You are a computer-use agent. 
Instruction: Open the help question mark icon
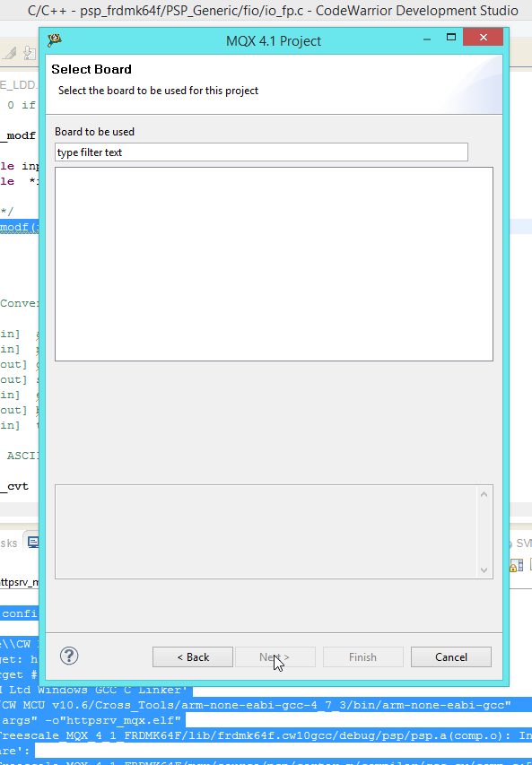pyautogui.click(x=69, y=656)
